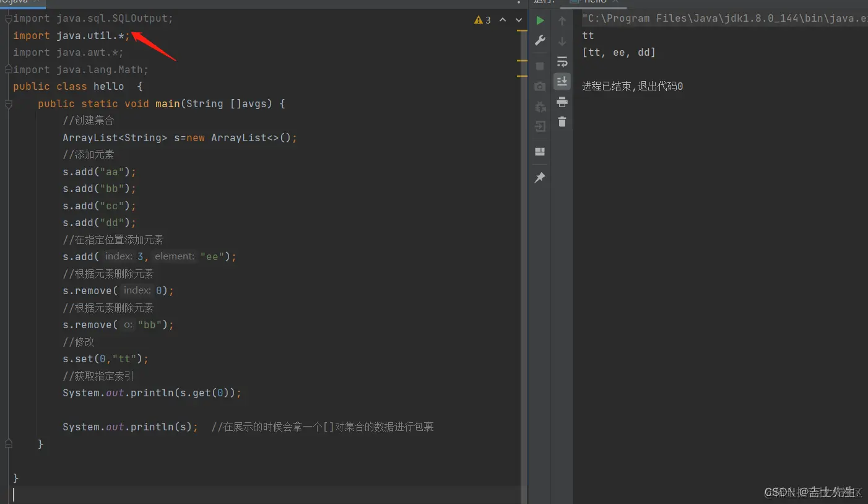868x504 pixels.
Task: Click the main method signature line
Action: click(162, 104)
